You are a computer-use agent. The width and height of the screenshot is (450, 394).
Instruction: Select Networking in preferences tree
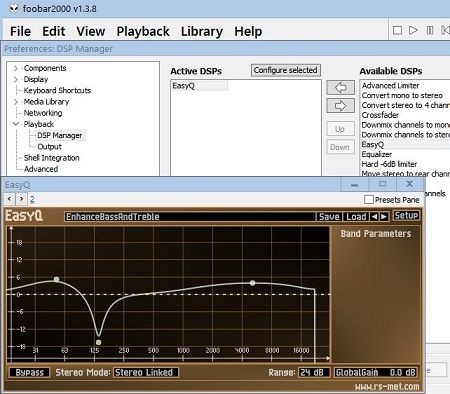43,113
